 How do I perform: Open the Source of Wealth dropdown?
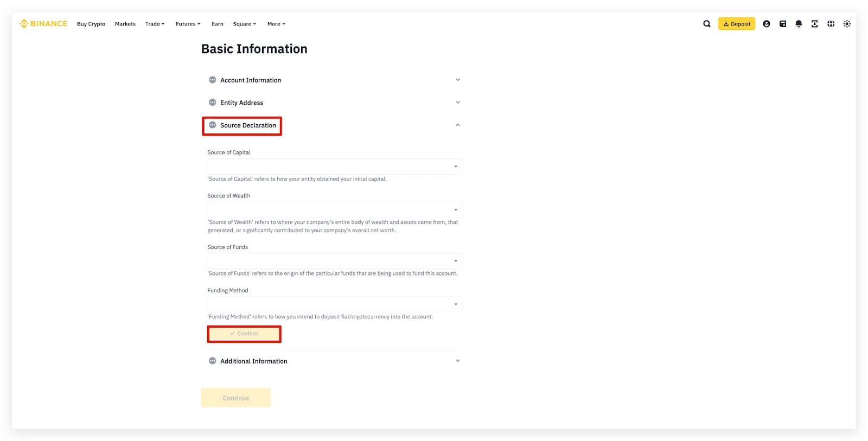(335, 210)
